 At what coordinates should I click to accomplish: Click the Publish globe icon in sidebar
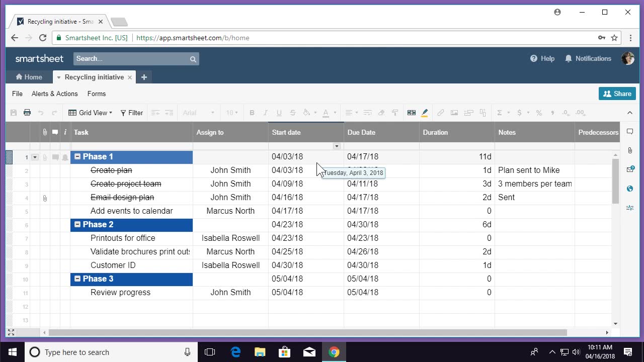coord(630,189)
